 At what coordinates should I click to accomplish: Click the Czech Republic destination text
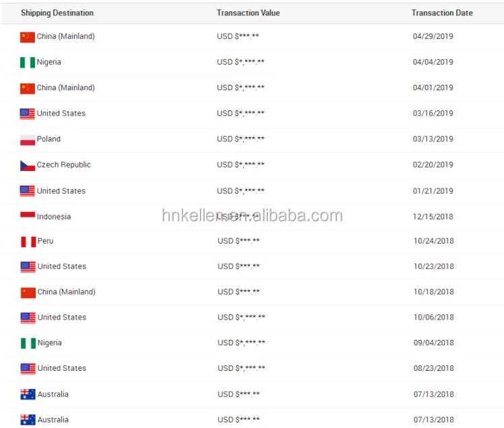pos(64,165)
